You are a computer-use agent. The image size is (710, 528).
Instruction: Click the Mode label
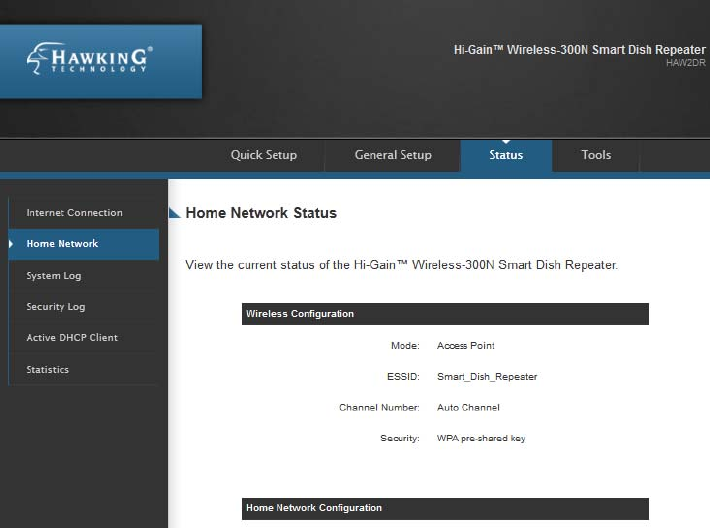(405, 346)
